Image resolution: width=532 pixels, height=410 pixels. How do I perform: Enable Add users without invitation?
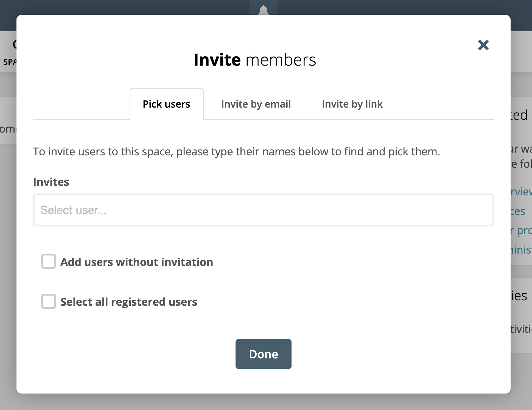point(49,262)
